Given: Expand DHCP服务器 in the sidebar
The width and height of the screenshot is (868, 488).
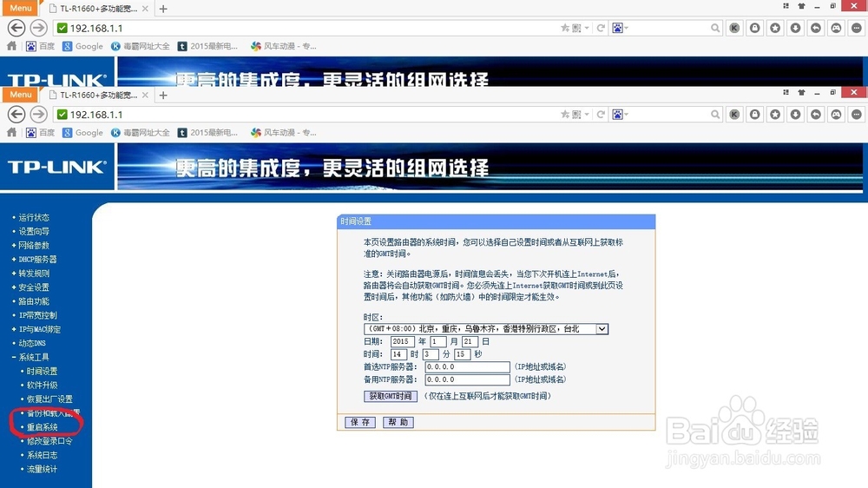Looking at the screenshot, I should click(x=37, y=260).
